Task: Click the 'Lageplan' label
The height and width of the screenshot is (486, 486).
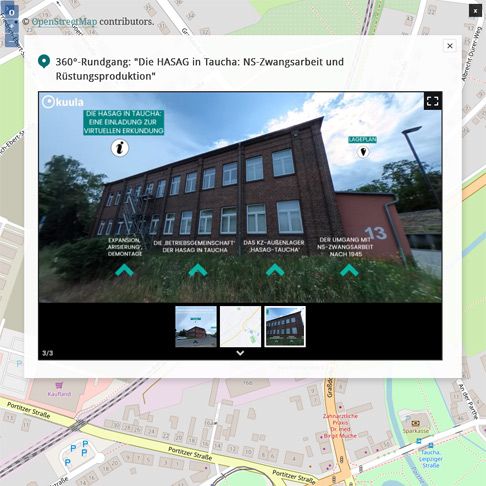Action: click(x=362, y=140)
